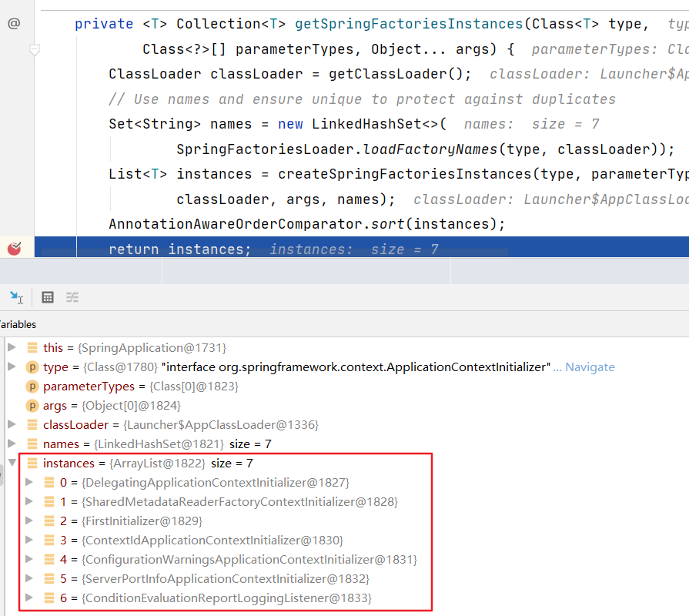The width and height of the screenshot is (689, 616).
Task: Expand element 3 ContextIdApplicationContextInitializer
Action: (29, 540)
